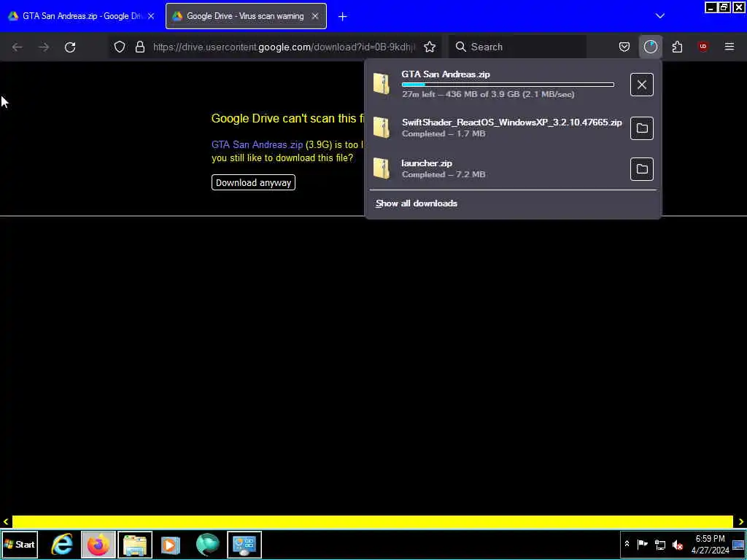Click GTA San Andreas.zip archive icon in downloads

[382, 84]
